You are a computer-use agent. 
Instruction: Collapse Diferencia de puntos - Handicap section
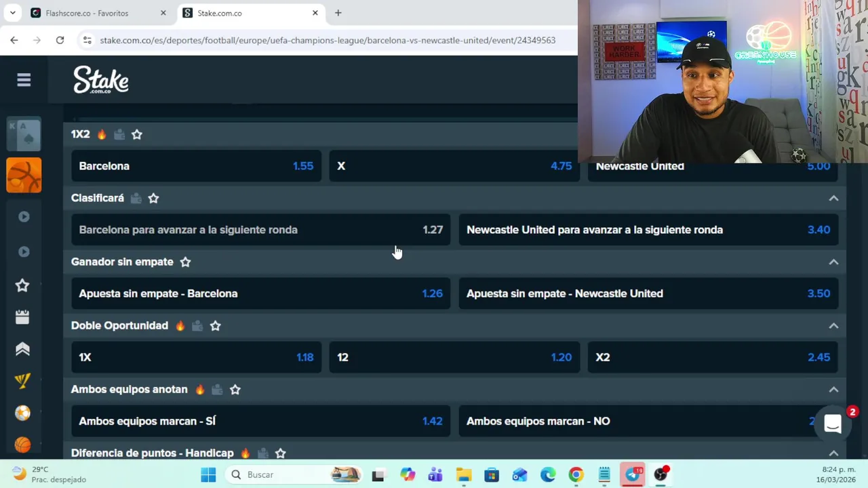coord(833,453)
